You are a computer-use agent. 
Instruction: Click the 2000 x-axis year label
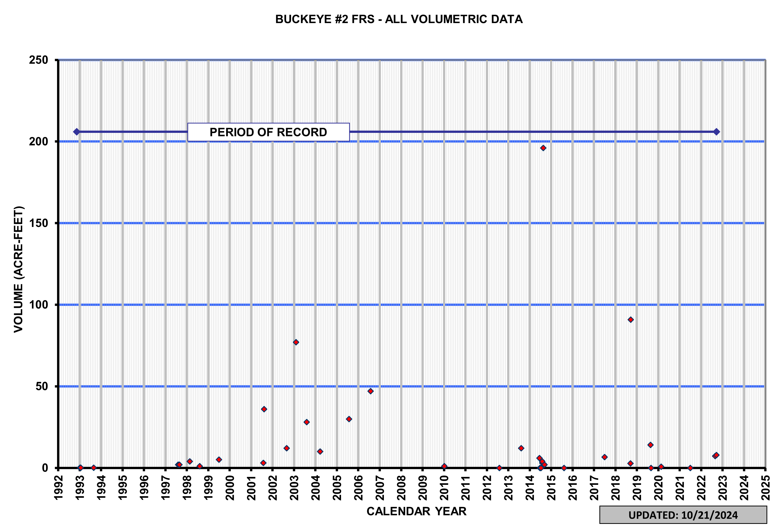[230, 488]
